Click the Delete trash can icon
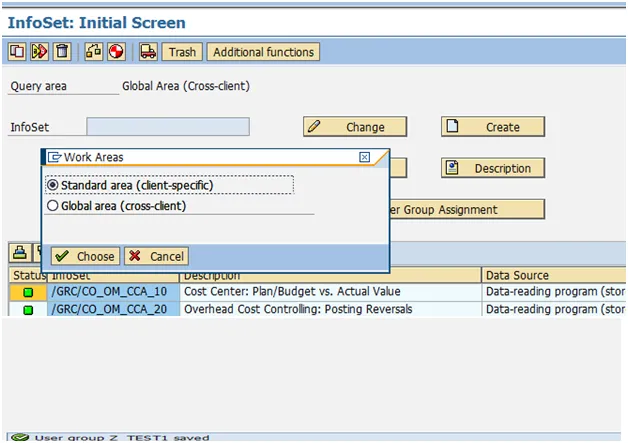The image size is (628, 443). [x=62, y=52]
